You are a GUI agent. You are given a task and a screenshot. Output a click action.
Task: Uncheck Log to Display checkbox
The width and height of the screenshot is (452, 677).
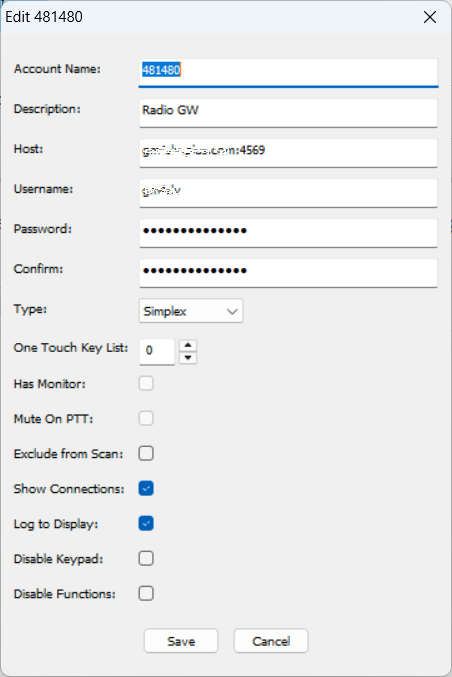pos(146,523)
